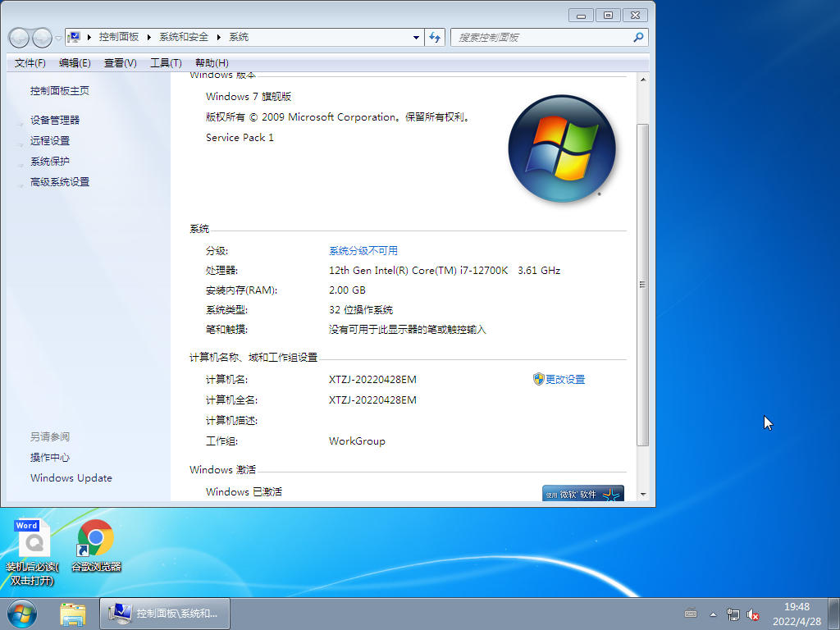Click the network icon in system tray
This screenshot has height=630, width=840.
tap(733, 613)
